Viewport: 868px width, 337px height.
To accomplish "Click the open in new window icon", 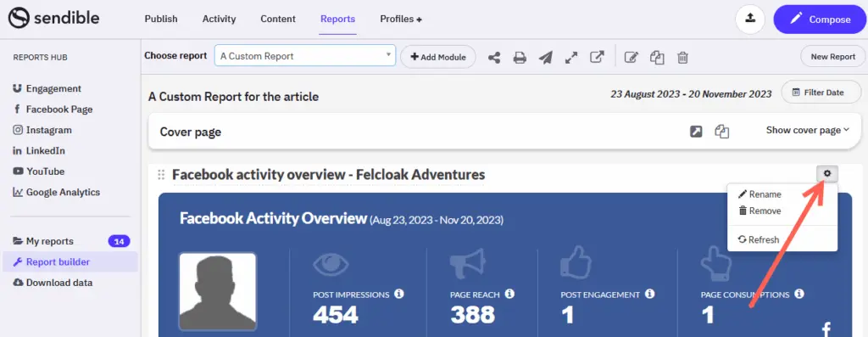I will point(597,57).
